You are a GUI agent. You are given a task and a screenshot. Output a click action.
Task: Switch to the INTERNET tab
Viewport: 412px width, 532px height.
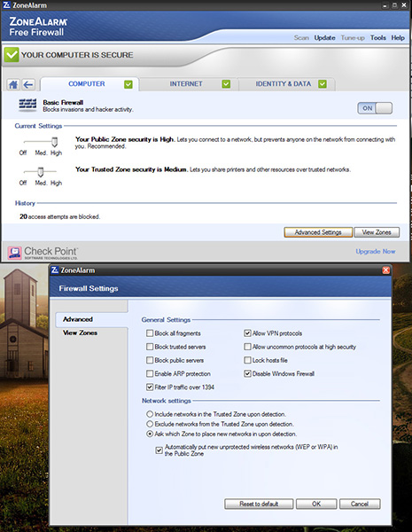[x=189, y=84]
